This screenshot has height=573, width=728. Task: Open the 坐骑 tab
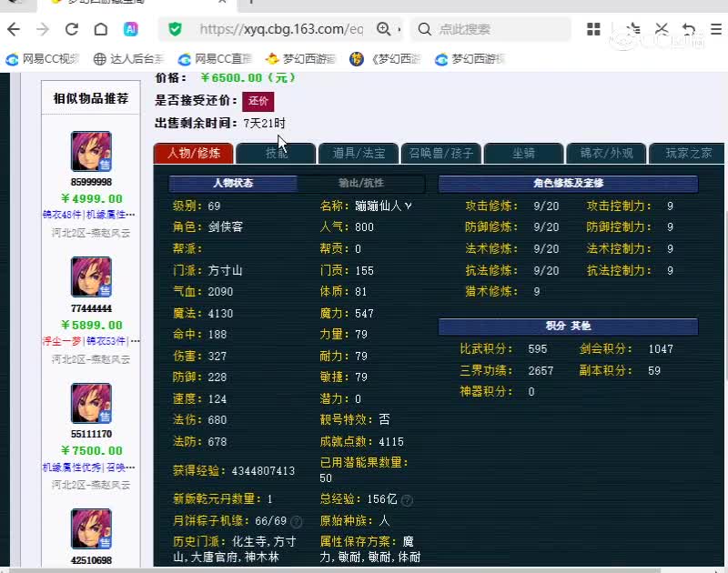point(524,153)
